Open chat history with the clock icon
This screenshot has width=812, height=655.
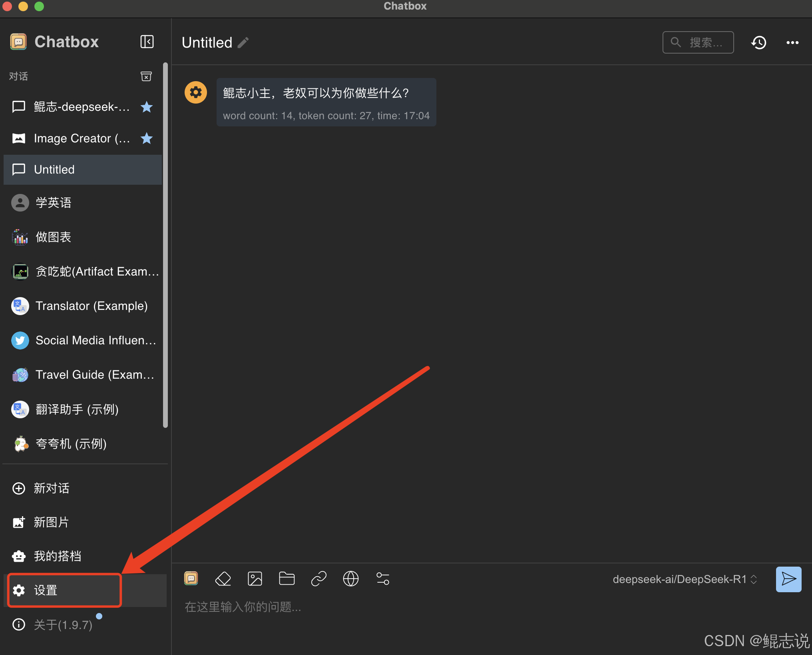(758, 42)
